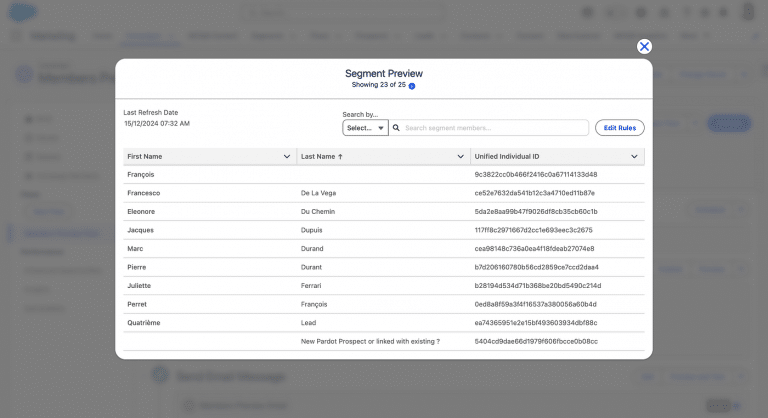Open the Search by Select dropdown

(365, 128)
